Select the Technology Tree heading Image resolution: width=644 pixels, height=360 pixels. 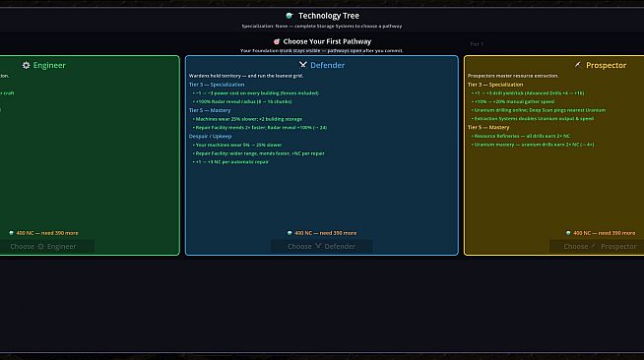pos(329,16)
